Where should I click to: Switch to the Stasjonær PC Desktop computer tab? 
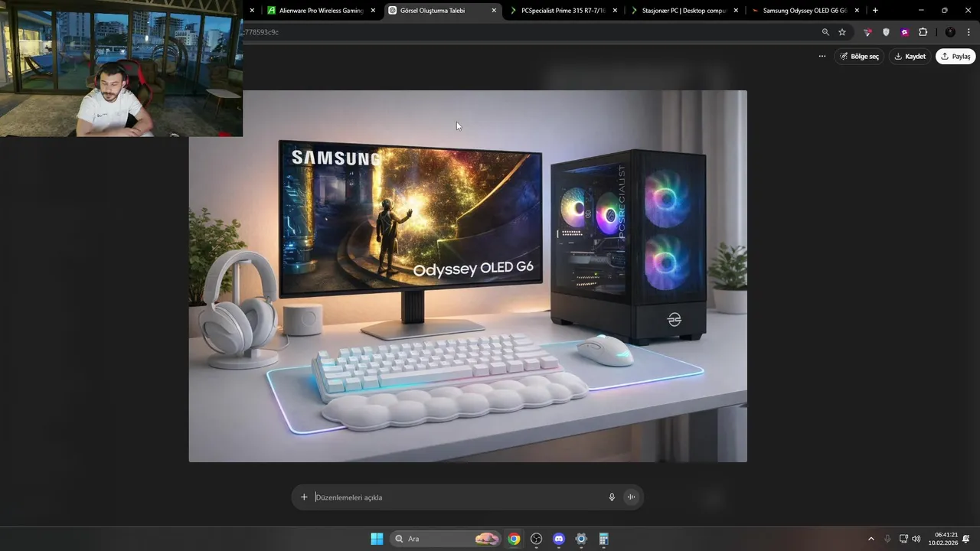[684, 11]
